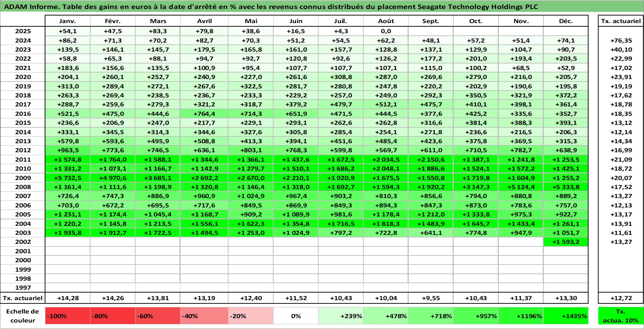
Task: Click the +393,1 cell in 2015
Action: click(x=566, y=123)
